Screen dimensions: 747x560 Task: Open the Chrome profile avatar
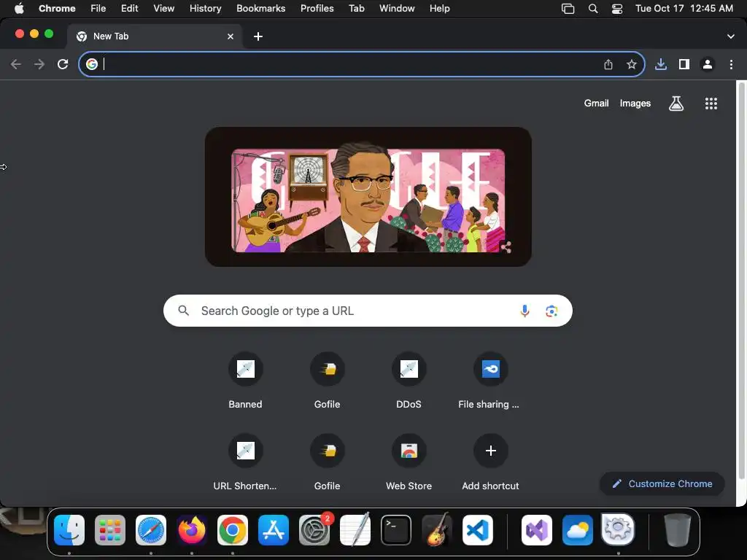pyautogui.click(x=708, y=64)
